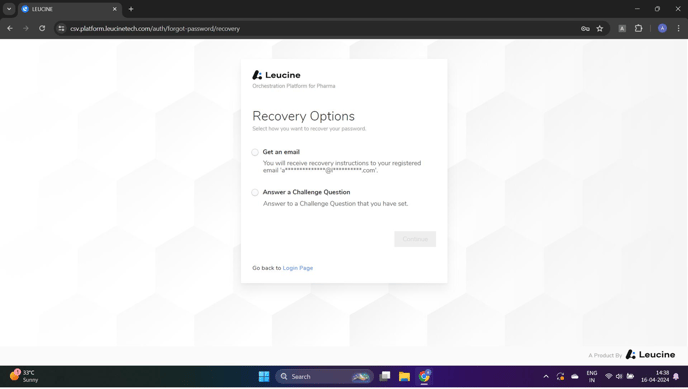Click the taskbar Search box

[x=324, y=377]
